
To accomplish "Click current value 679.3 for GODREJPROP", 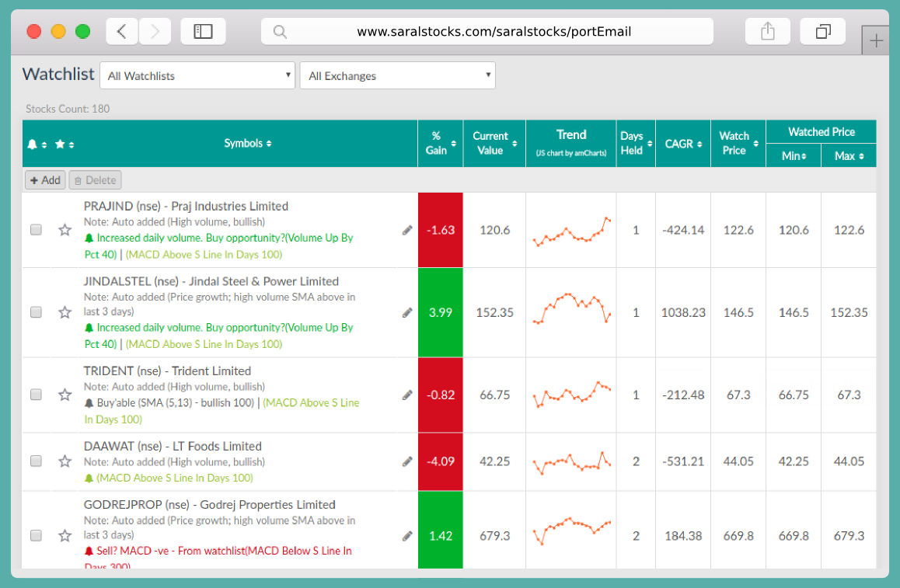I will pos(495,536).
